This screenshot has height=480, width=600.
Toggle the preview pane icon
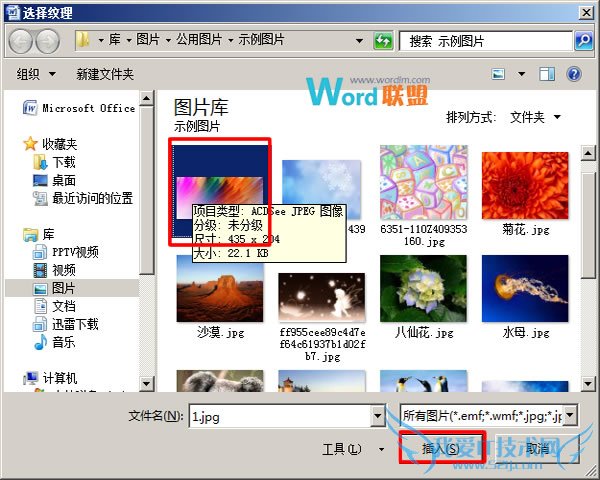point(547,74)
